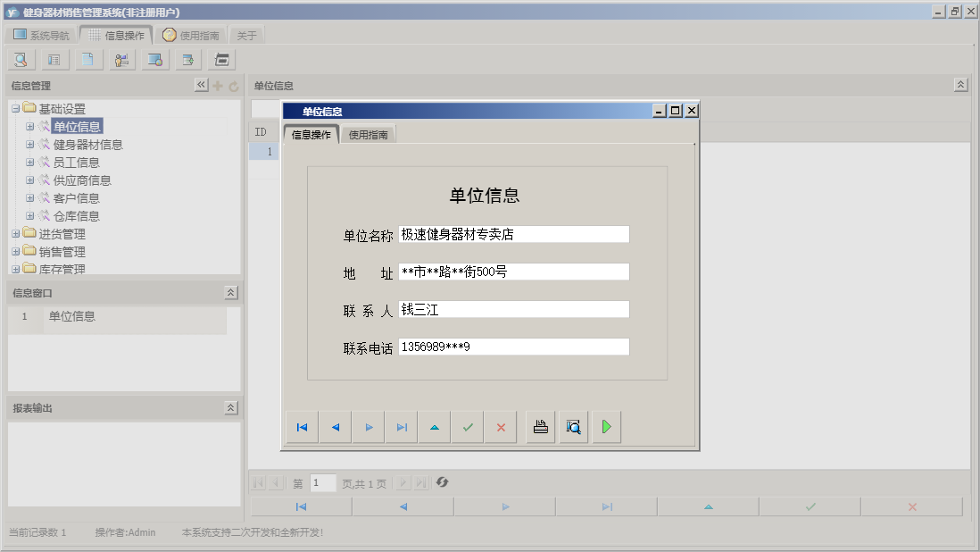
Task: Click the page number input field
Action: (322, 482)
